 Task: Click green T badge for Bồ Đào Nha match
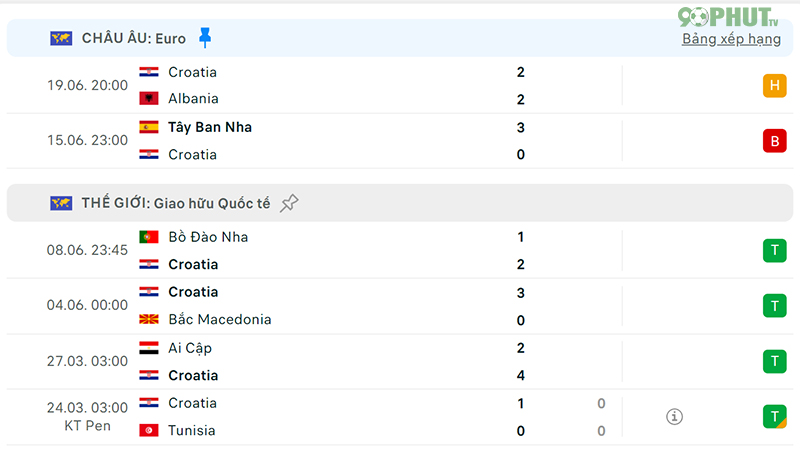(774, 251)
